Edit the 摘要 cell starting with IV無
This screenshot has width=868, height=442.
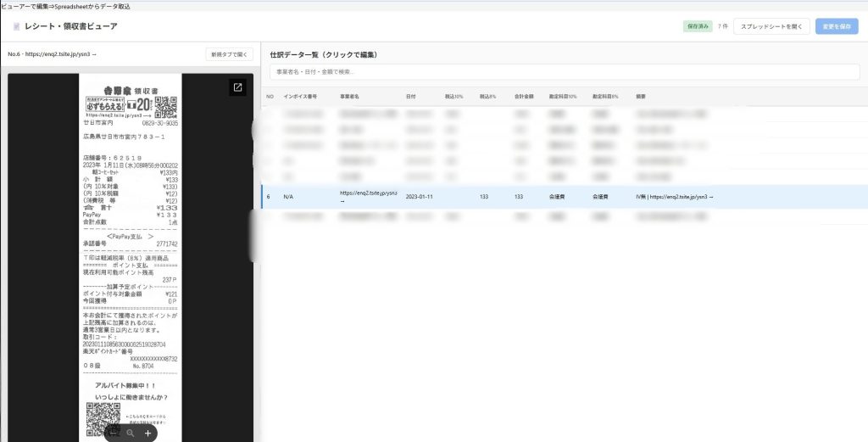coord(674,196)
